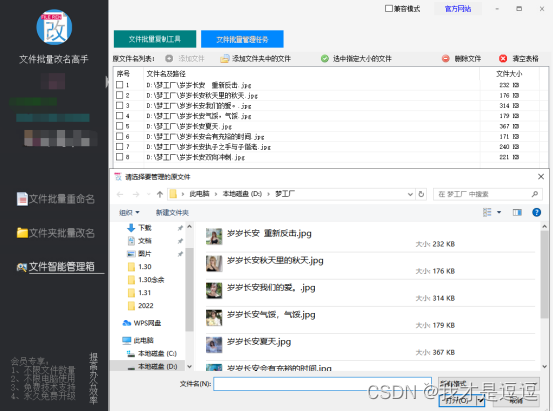Viewport: 553px width, 412px height.
Task: Open recent locations dropdown in file dialog
Action: 148,194
